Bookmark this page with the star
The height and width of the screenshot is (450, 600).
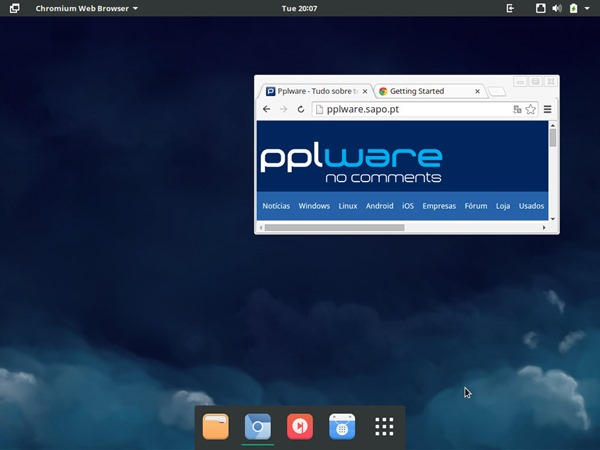pos(530,109)
